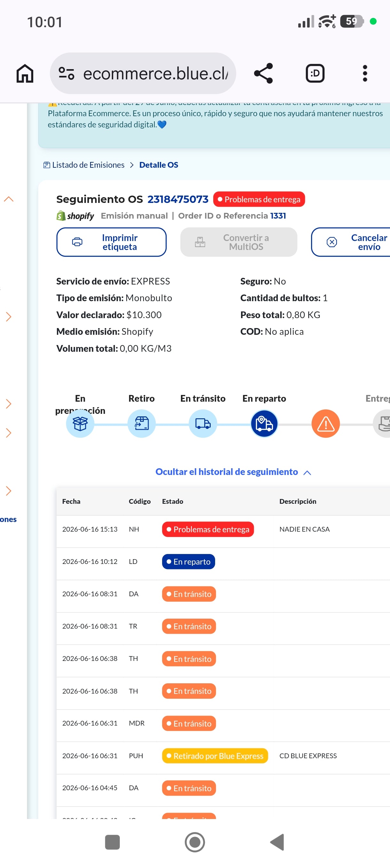
Task: Click the Entregado step icon
Action: pyautogui.click(x=382, y=423)
